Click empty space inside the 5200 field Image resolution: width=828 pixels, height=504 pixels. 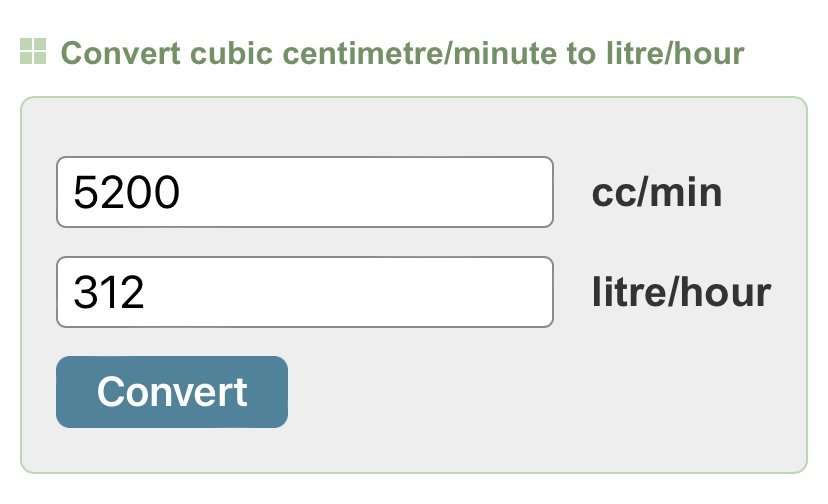pos(370,192)
